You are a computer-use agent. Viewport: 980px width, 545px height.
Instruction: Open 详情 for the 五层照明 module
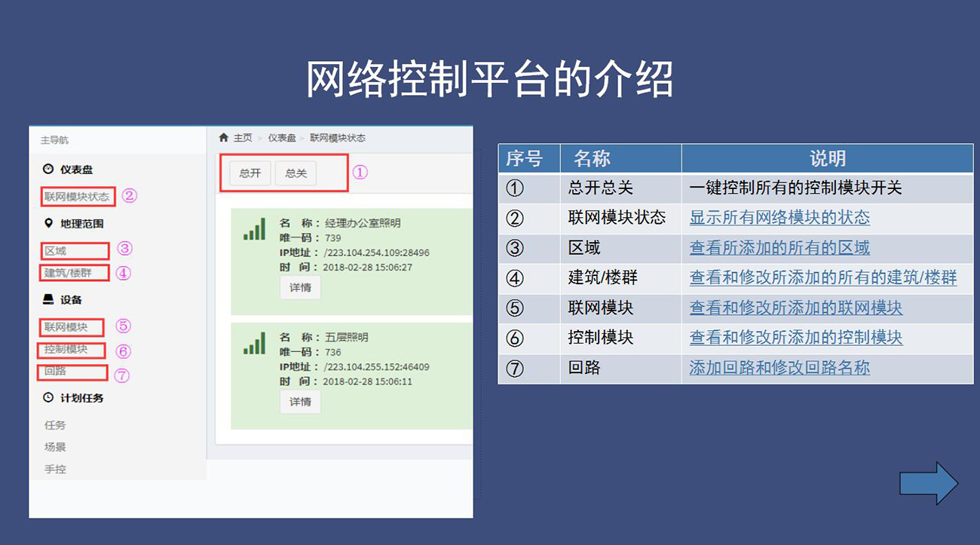coord(300,402)
